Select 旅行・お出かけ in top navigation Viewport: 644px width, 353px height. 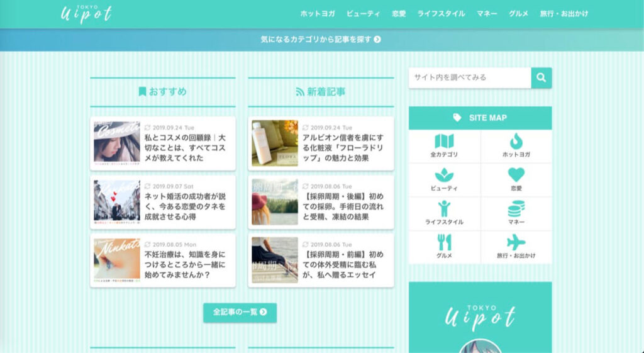[x=564, y=14]
